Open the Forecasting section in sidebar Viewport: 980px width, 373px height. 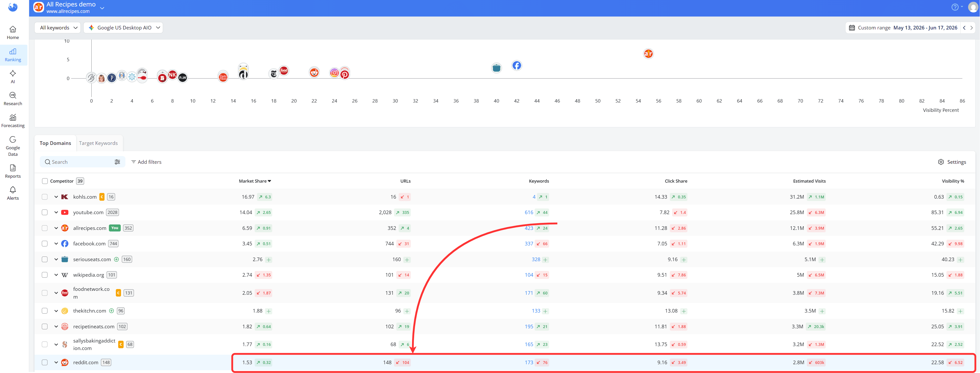[x=13, y=121]
